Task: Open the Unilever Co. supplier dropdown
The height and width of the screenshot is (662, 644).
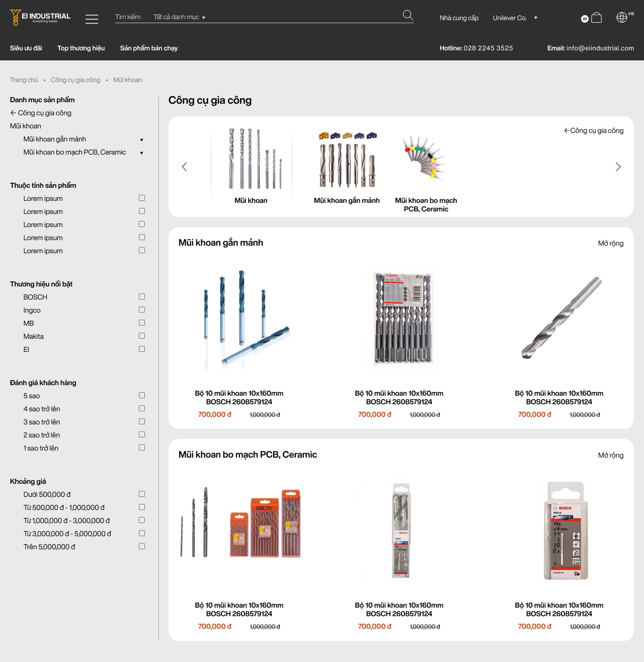Action: 515,18
